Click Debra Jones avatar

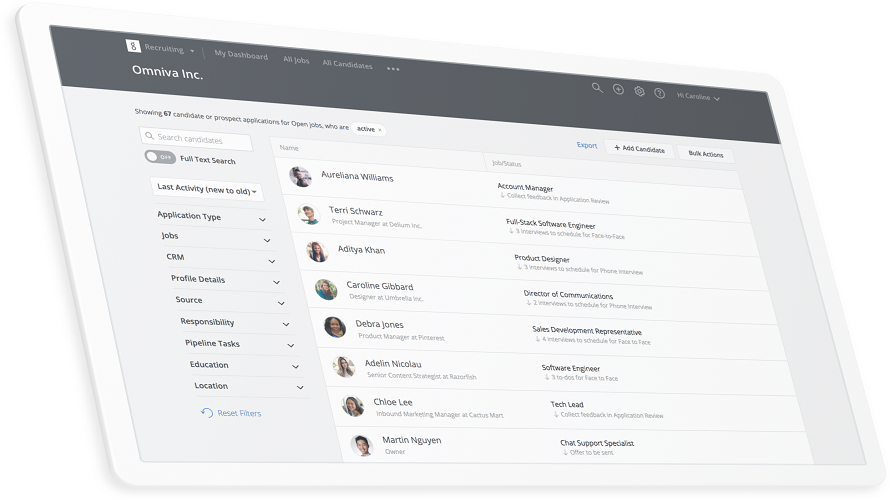tap(335, 327)
